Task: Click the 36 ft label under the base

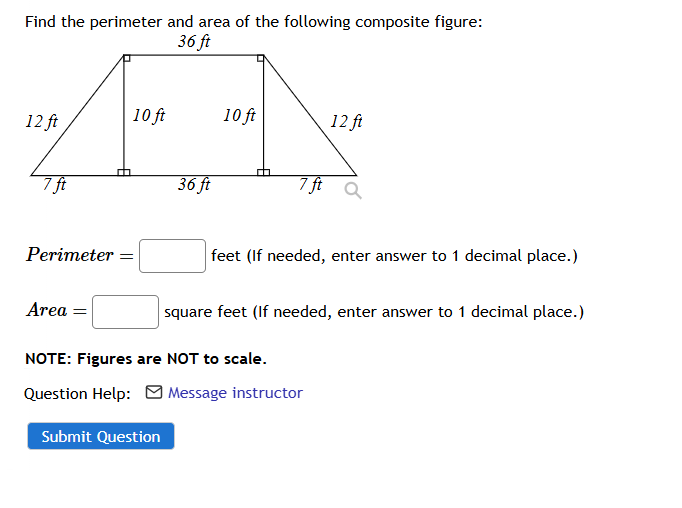Action: (x=194, y=185)
